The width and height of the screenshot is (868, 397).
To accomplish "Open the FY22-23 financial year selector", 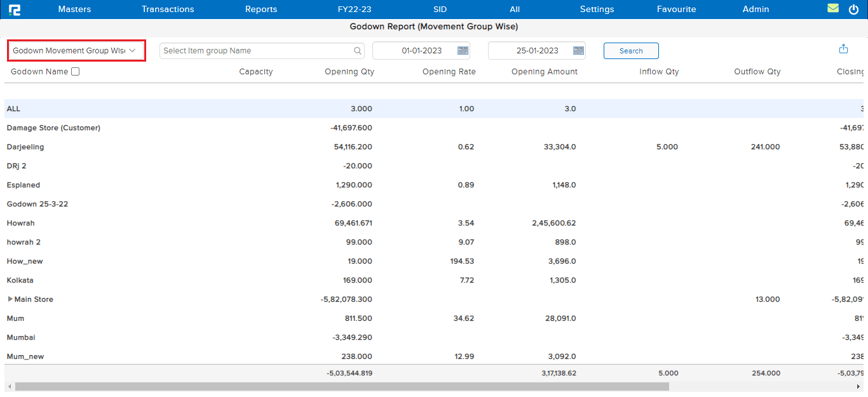I will coord(354,10).
